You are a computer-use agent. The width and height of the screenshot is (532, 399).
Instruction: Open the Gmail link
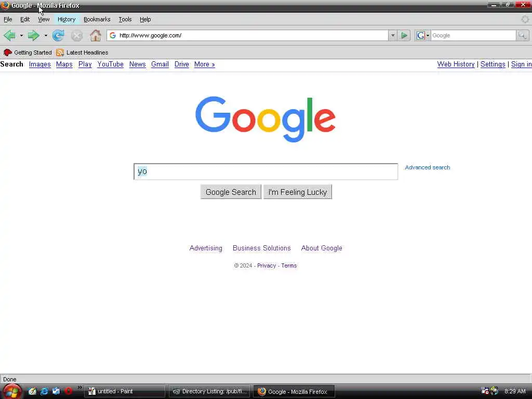click(x=160, y=64)
